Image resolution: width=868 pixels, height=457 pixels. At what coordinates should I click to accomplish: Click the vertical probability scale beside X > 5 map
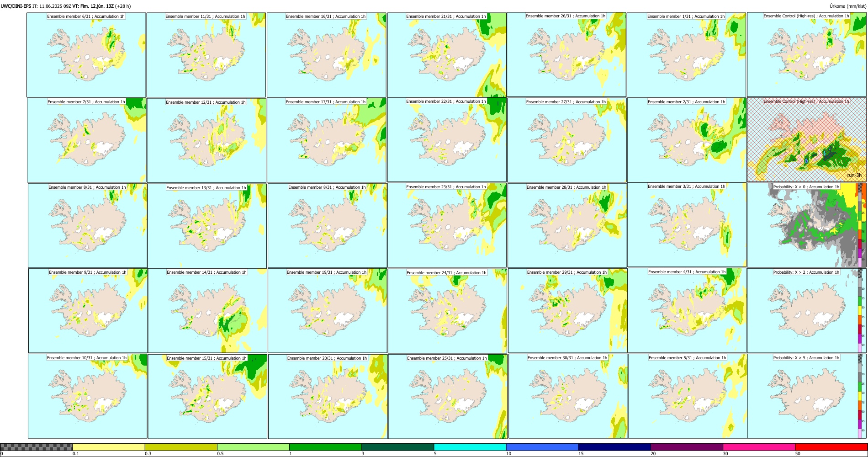pyautogui.click(x=860, y=396)
